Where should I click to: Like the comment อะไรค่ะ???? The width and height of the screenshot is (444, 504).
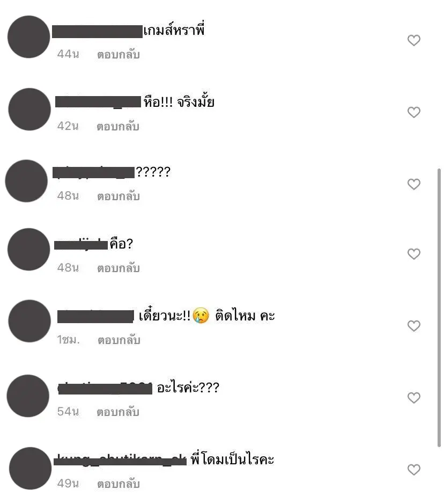[x=413, y=398]
